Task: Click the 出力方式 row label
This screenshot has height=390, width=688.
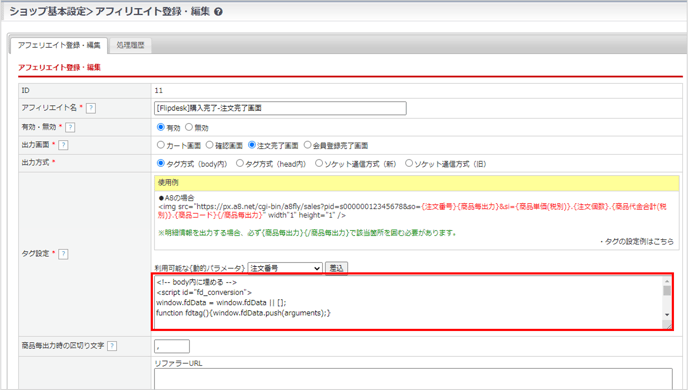Action: point(36,163)
